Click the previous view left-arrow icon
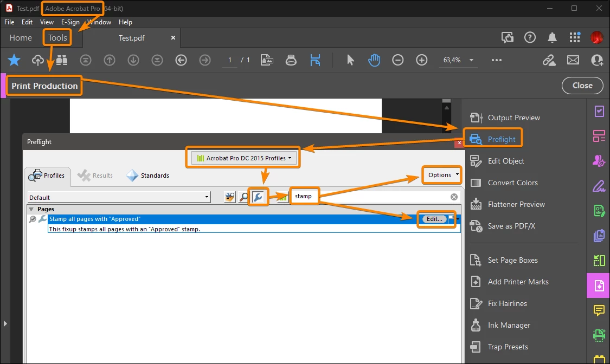Image resolution: width=610 pixels, height=364 pixels. pyautogui.click(x=181, y=60)
